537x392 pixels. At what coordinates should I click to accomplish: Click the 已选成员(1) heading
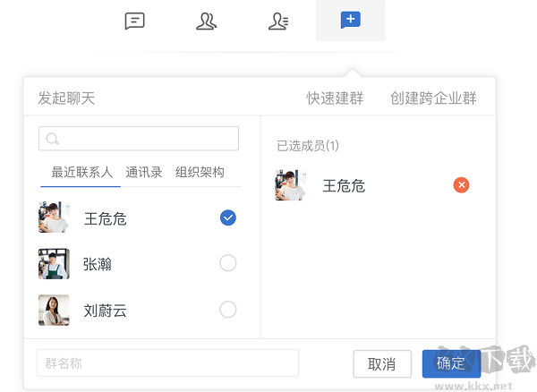click(x=308, y=146)
